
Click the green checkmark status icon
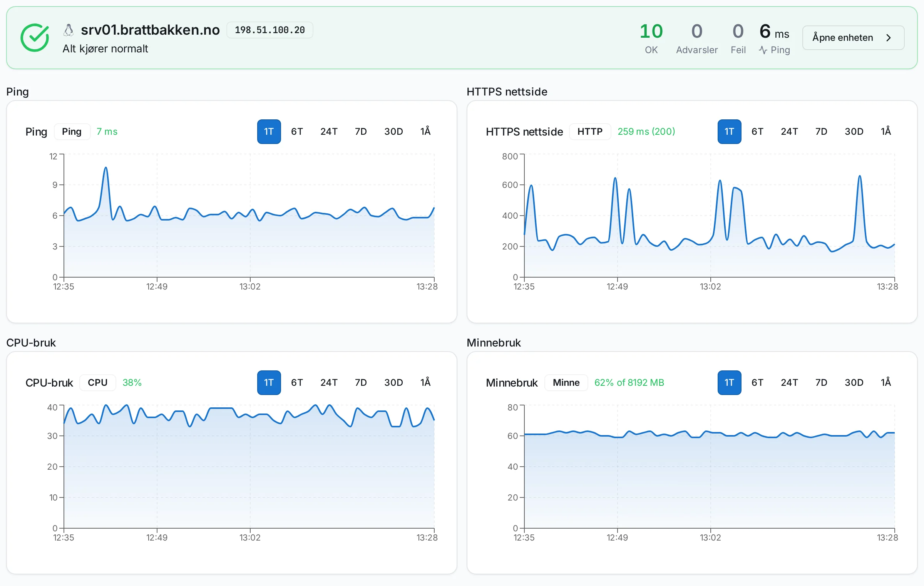point(35,38)
